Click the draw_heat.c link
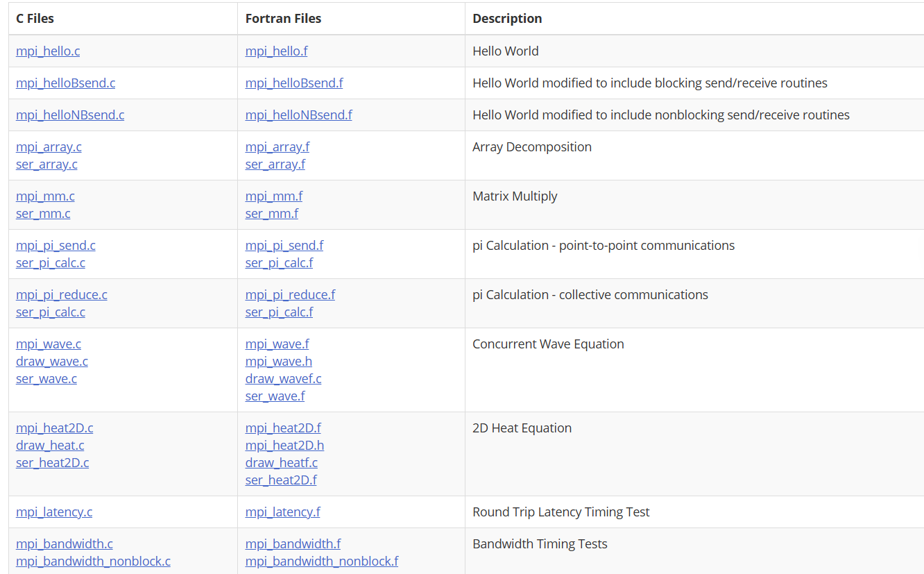Viewport: 924px width, 574px height. (x=50, y=446)
